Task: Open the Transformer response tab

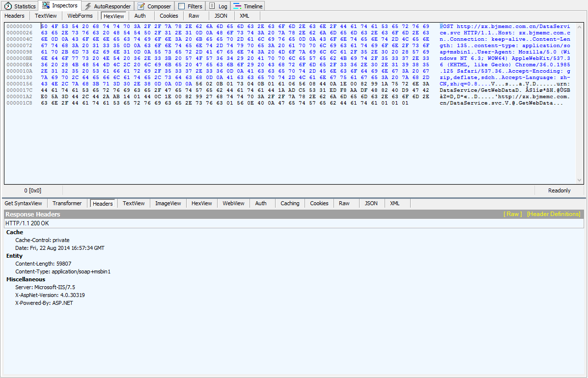Action: pos(67,203)
